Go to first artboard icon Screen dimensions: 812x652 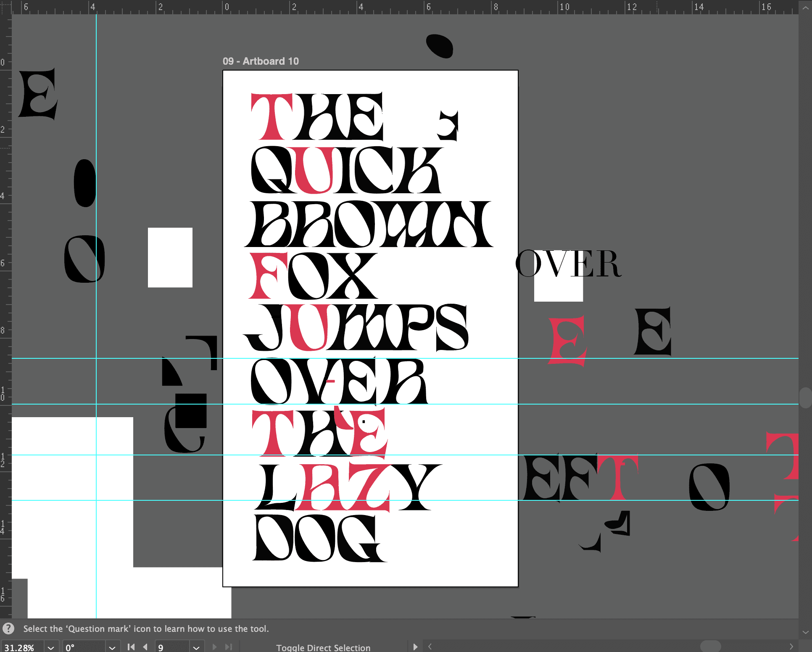click(131, 647)
